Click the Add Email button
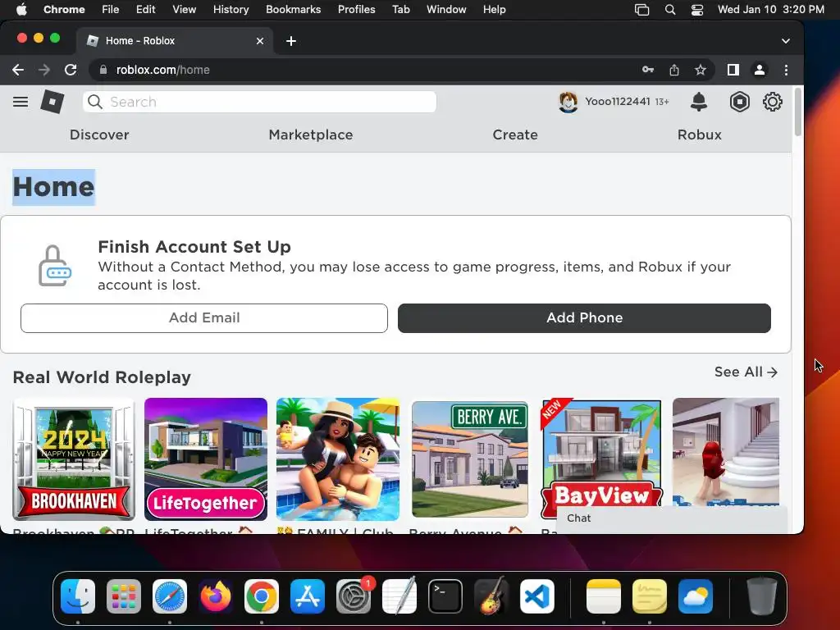 [x=204, y=318]
